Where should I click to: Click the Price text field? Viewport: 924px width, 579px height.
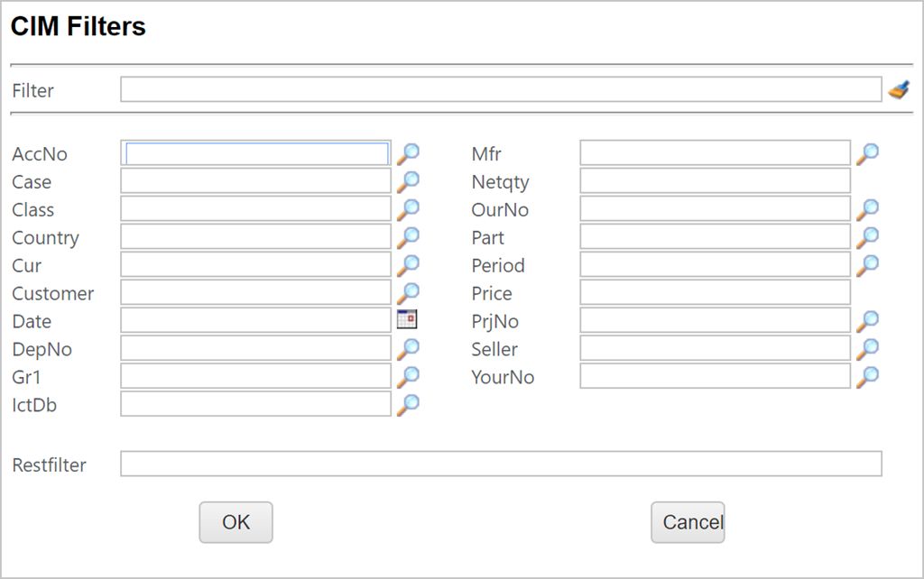point(715,292)
